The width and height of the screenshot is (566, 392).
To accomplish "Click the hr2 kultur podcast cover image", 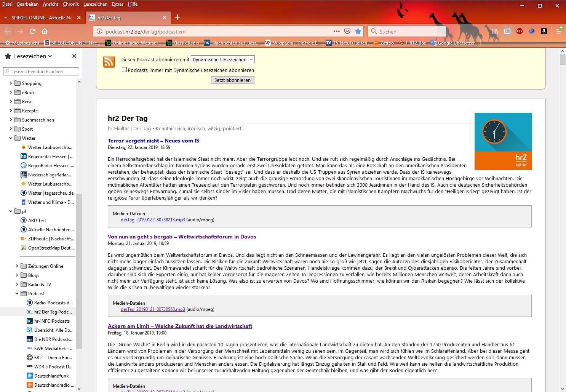I will tap(503, 141).
